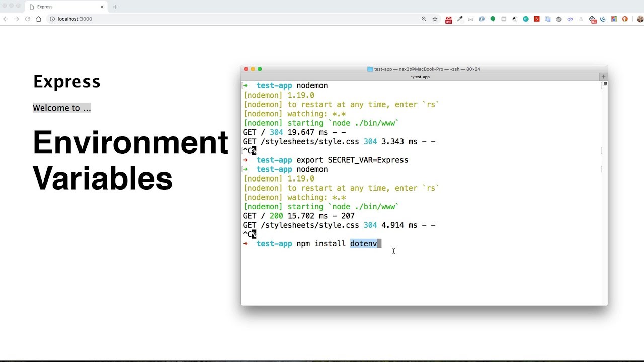Open the DuckDuckGo extension
The height and width of the screenshot is (362, 644).
pyautogui.click(x=625, y=19)
